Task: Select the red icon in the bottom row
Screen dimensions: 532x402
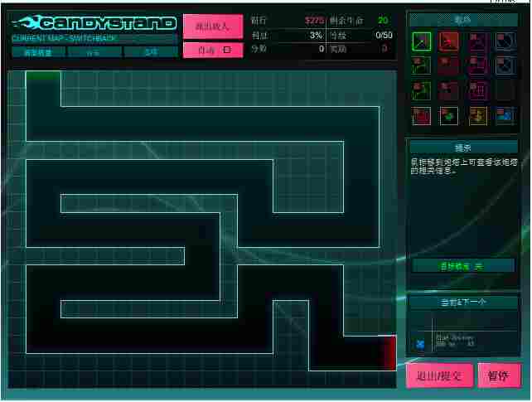Action: pos(422,115)
